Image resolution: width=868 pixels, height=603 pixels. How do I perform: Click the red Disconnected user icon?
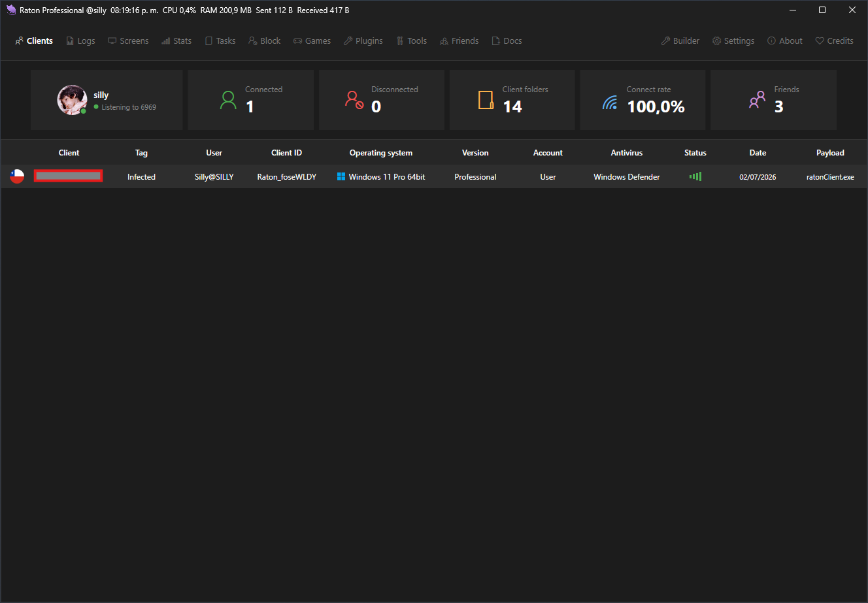point(354,100)
